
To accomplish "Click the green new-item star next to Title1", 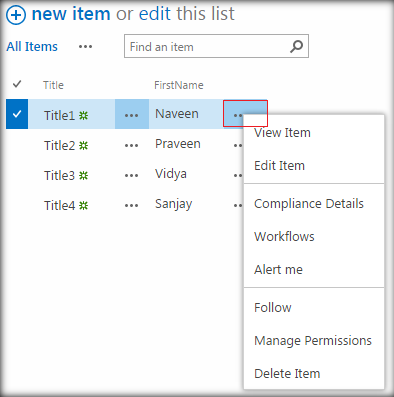I will (83, 116).
